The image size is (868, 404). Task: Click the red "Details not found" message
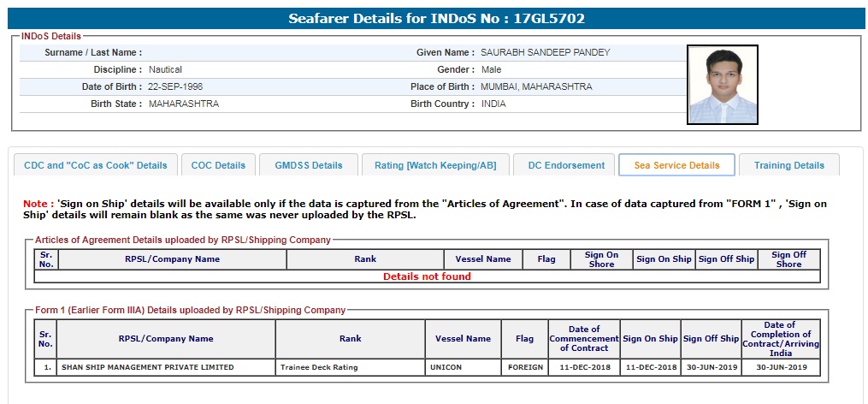click(x=427, y=276)
